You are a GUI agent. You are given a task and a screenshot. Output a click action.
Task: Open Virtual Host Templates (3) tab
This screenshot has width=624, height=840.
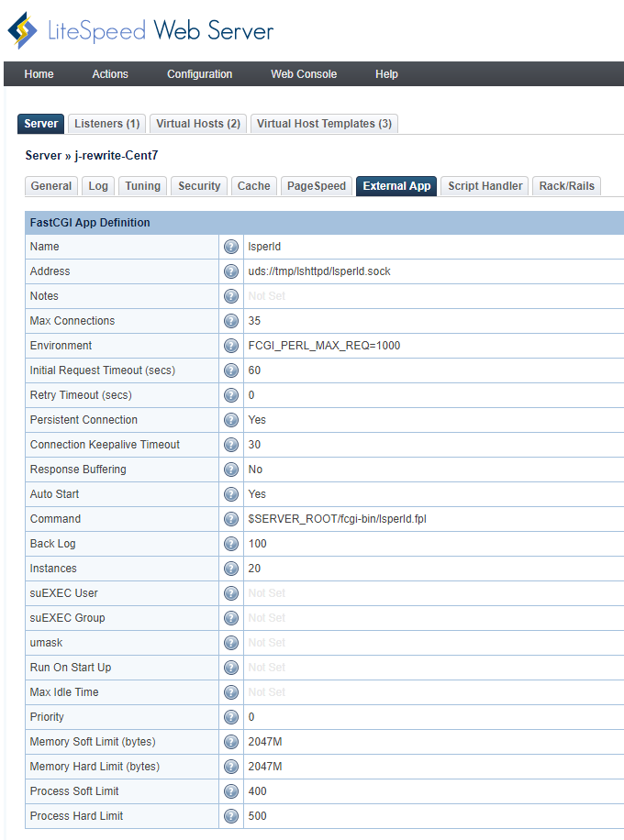coord(324,124)
